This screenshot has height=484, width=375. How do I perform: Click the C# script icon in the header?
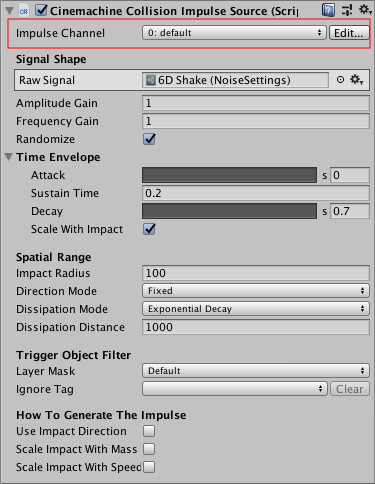click(x=24, y=11)
